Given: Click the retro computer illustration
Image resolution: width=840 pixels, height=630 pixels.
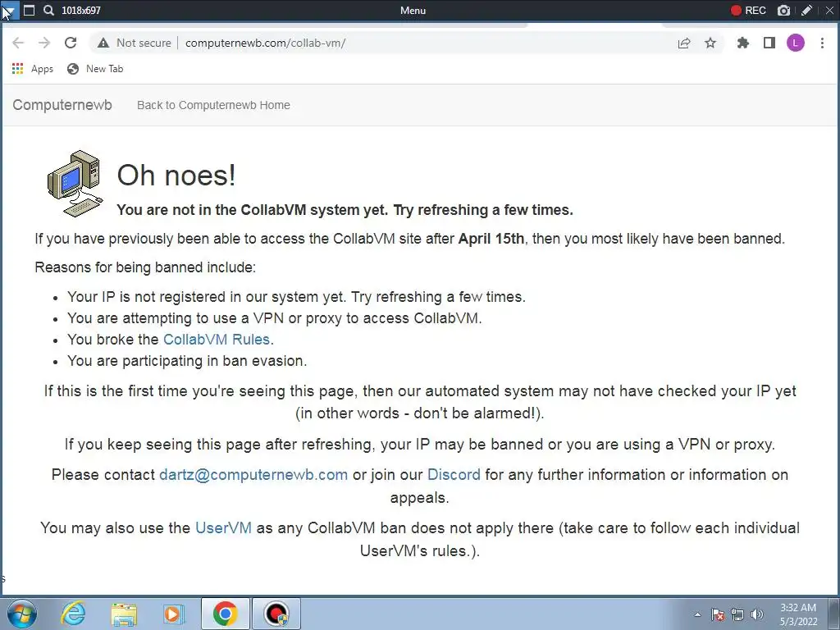Looking at the screenshot, I should point(75,183).
